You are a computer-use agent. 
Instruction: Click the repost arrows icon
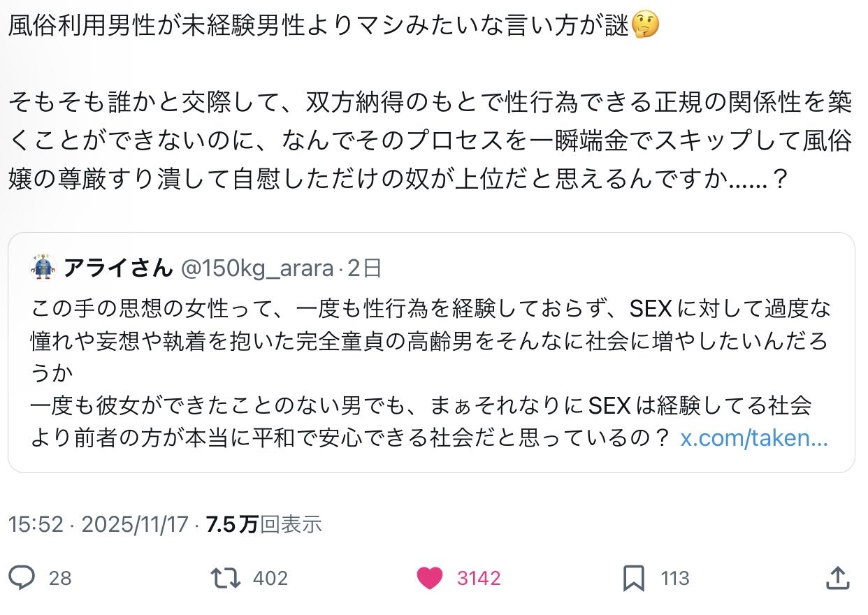226,578
